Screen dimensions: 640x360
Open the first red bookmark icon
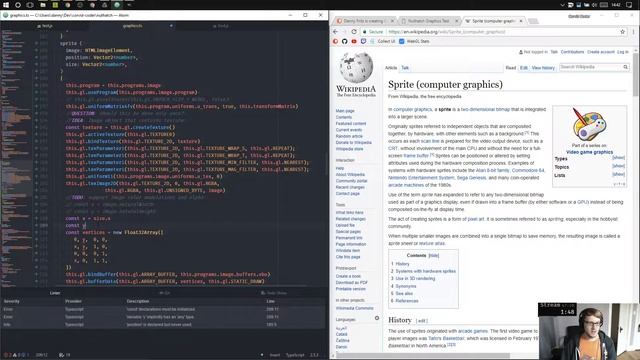point(336,41)
